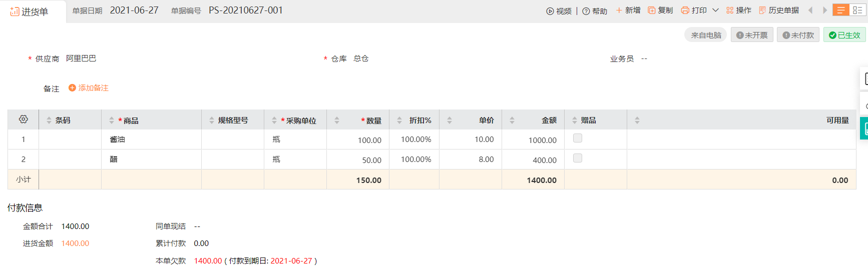The width and height of the screenshot is (868, 277).
Task: Click the 未开票 status tag
Action: pyautogui.click(x=752, y=35)
